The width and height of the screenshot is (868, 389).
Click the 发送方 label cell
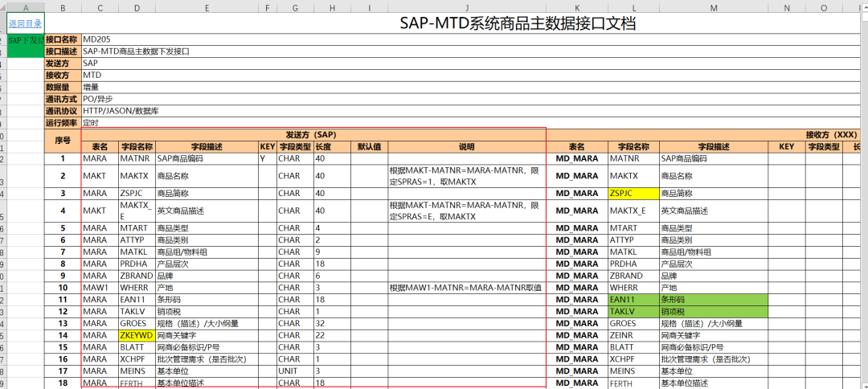[62, 63]
